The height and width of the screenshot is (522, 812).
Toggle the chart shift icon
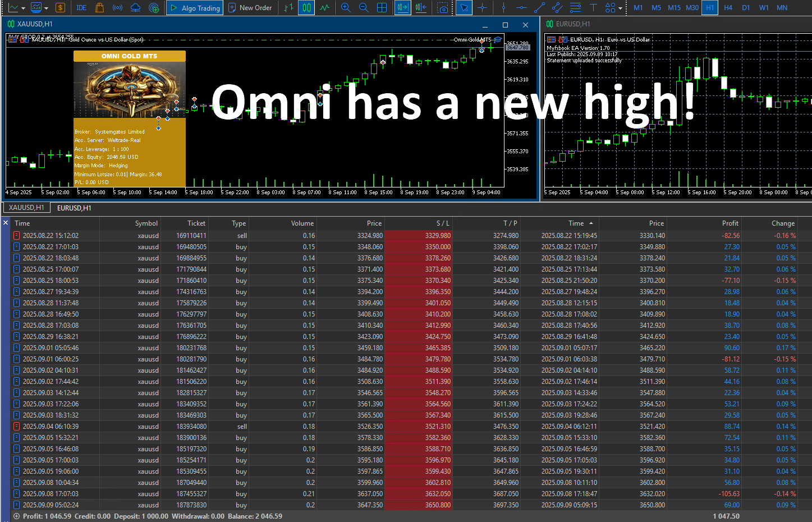[421, 8]
